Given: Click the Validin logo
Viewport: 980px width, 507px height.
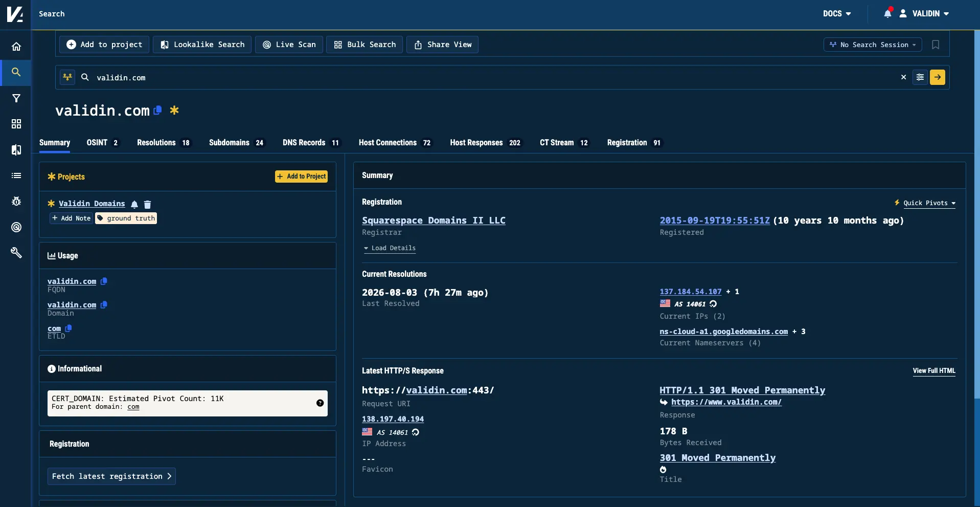Looking at the screenshot, I should pos(15,14).
